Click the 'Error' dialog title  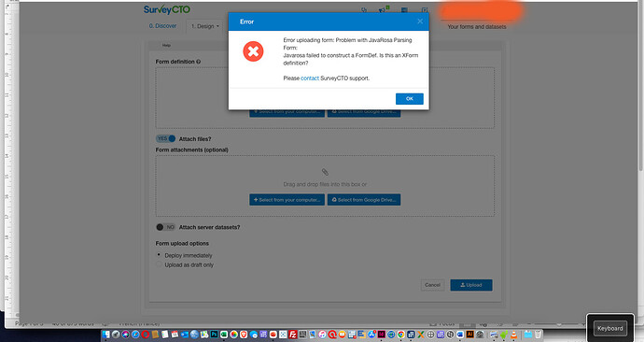(246, 21)
